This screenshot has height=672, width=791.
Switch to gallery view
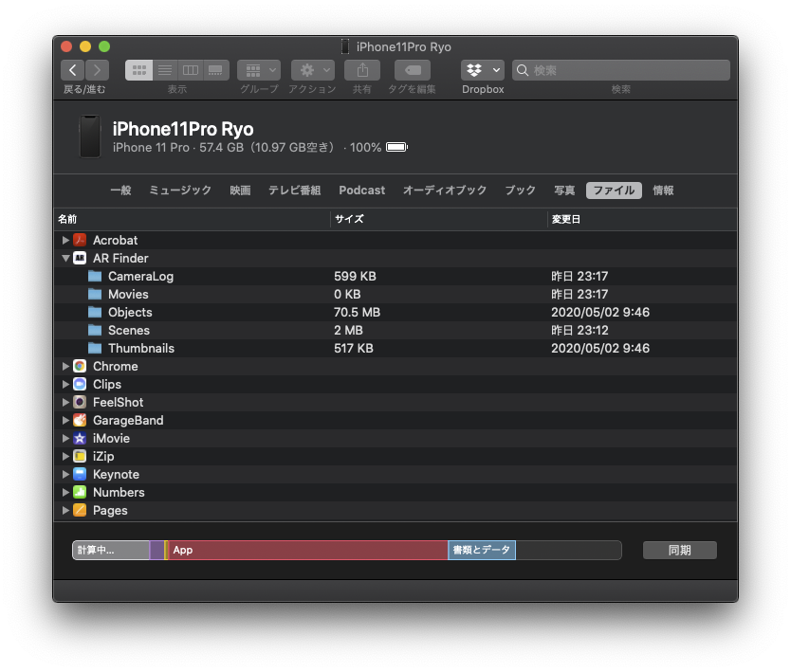(216, 70)
